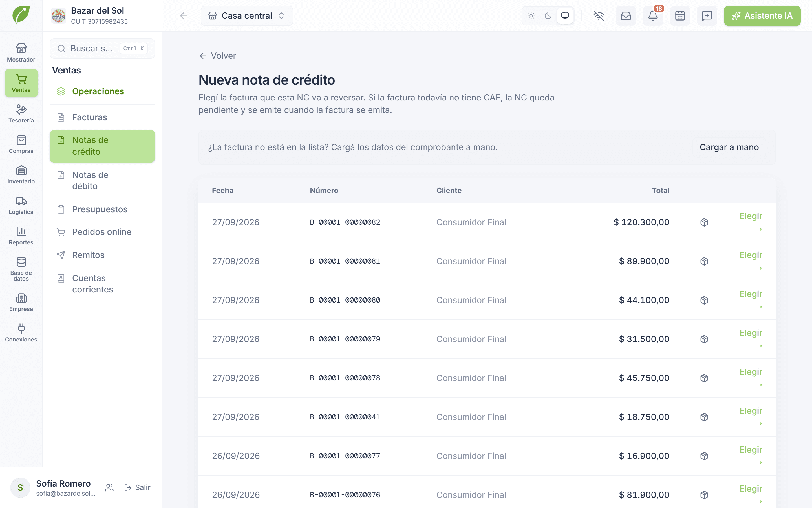Viewport: 812px width, 508px height.
Task: Open Cuentas corrientes menu item
Action: click(x=102, y=284)
